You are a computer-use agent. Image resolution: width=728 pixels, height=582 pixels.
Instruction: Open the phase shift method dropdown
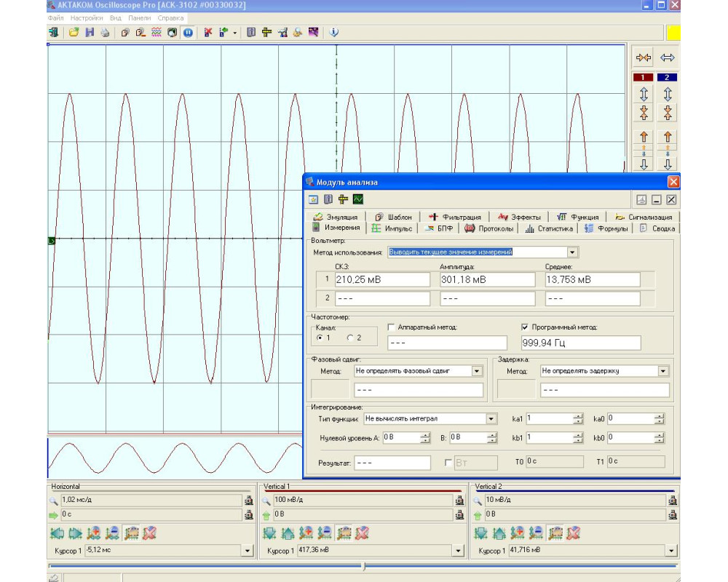477,371
